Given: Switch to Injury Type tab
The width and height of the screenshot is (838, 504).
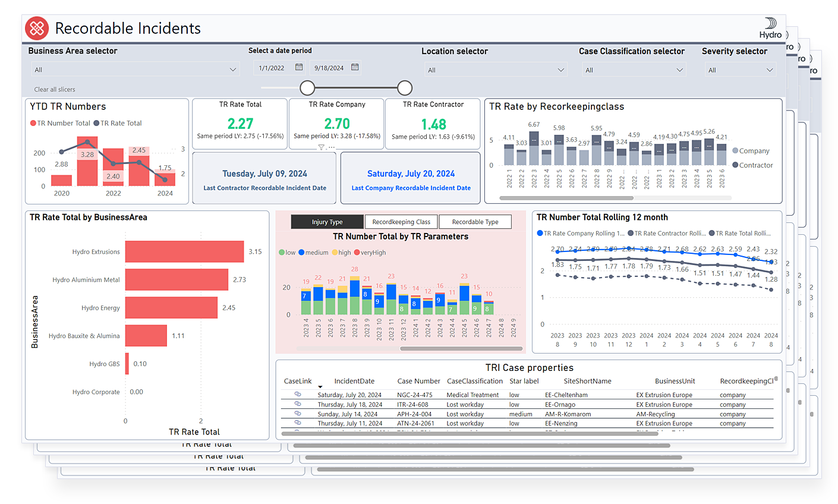Looking at the screenshot, I should click(327, 222).
